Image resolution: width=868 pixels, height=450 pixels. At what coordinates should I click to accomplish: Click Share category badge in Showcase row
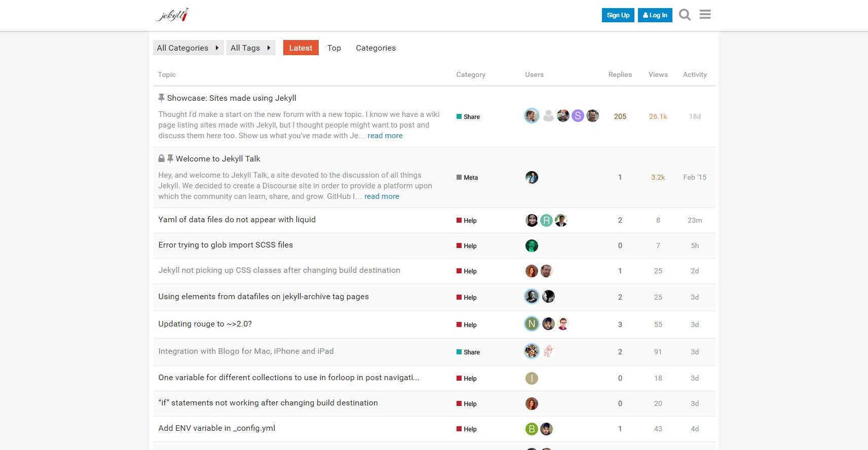(468, 116)
